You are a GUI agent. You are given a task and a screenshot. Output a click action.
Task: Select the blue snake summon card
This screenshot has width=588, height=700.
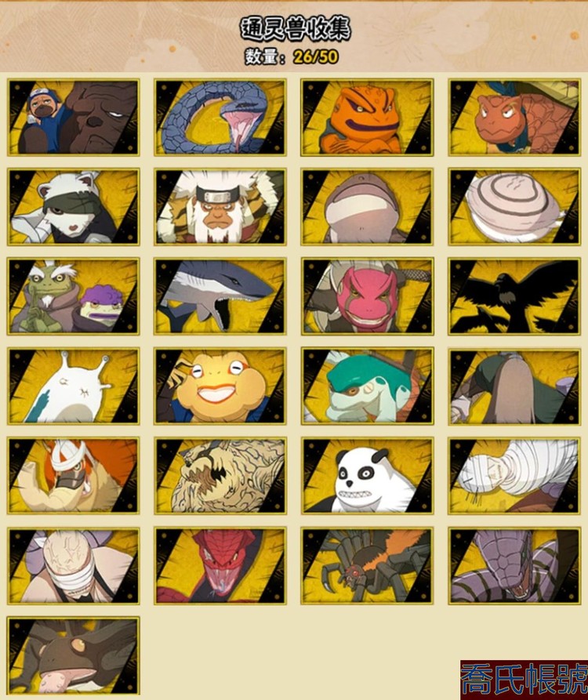pyautogui.click(x=220, y=118)
